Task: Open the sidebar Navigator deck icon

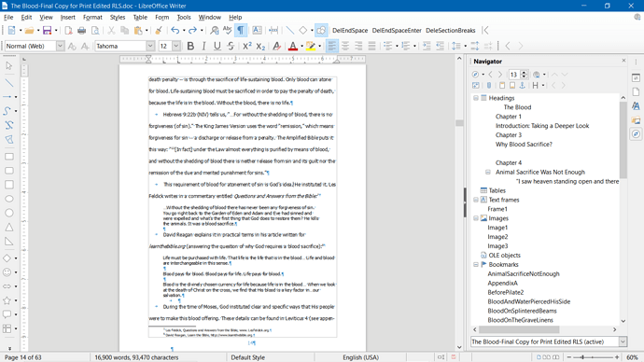Action: (636, 134)
